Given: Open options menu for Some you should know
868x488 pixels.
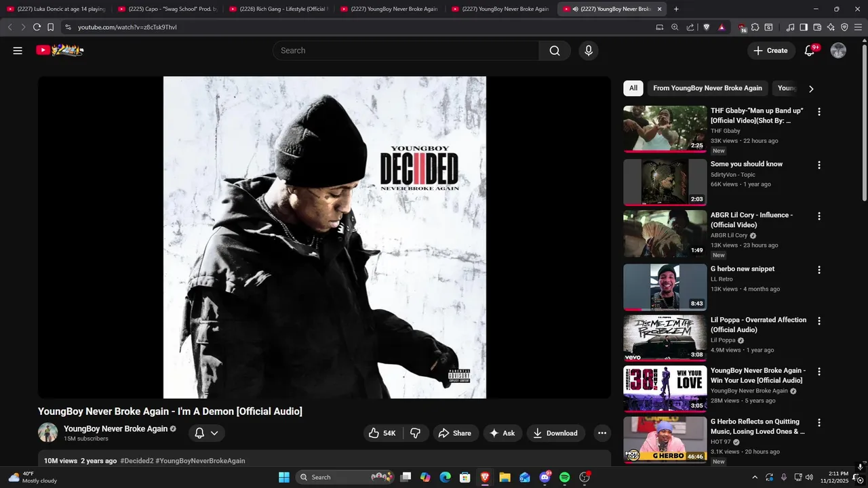Looking at the screenshot, I should tap(819, 165).
